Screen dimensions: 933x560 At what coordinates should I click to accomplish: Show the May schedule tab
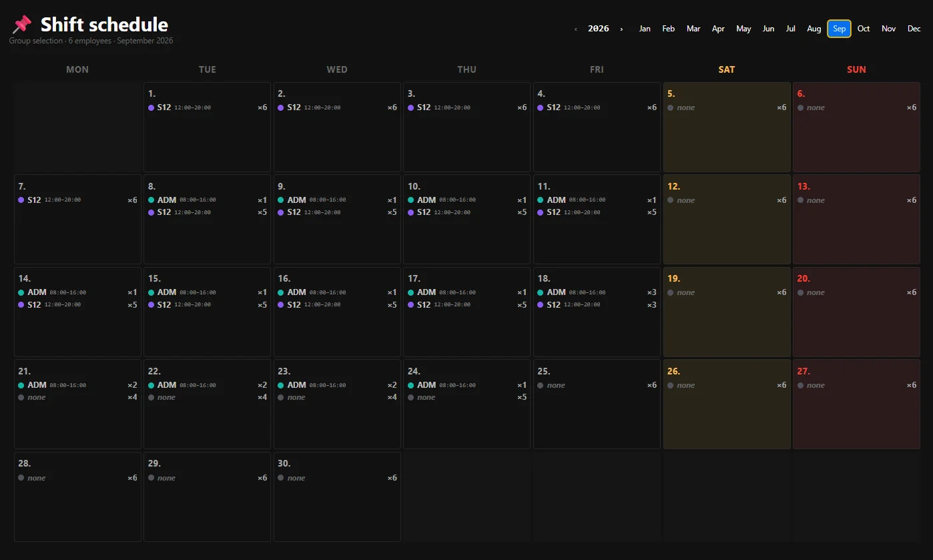(x=743, y=29)
